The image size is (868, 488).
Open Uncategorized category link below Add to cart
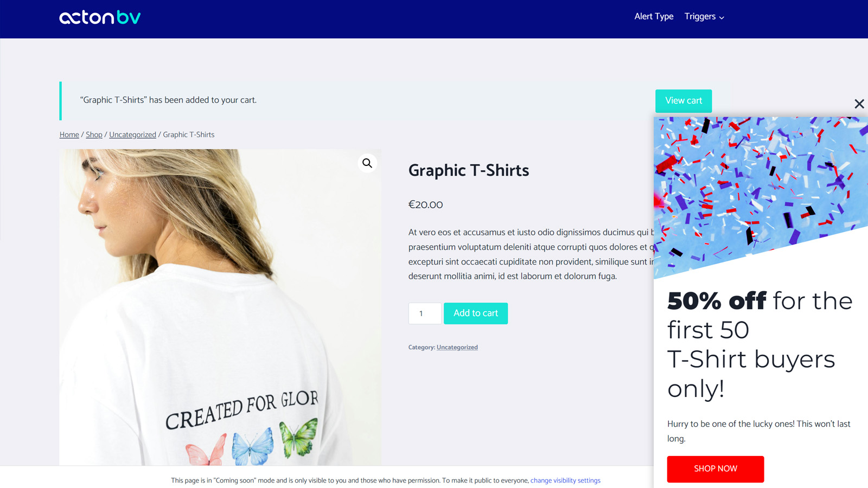(457, 348)
